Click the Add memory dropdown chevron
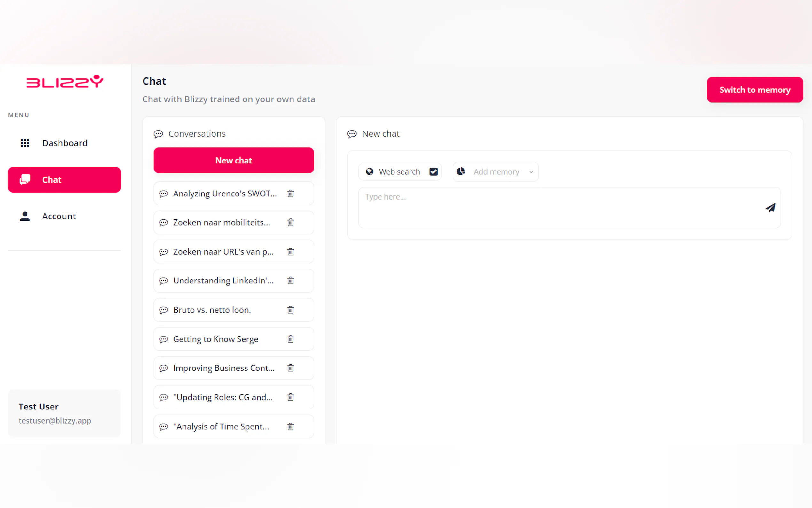Viewport: 812px width, 508px height. click(531, 172)
